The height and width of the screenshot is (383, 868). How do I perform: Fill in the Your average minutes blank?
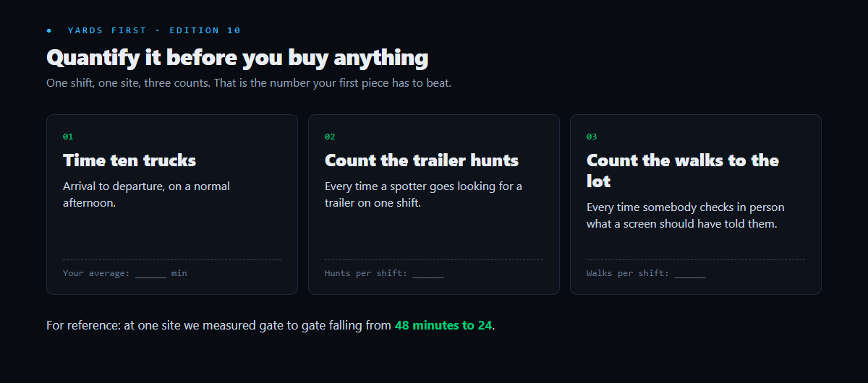tap(150, 274)
